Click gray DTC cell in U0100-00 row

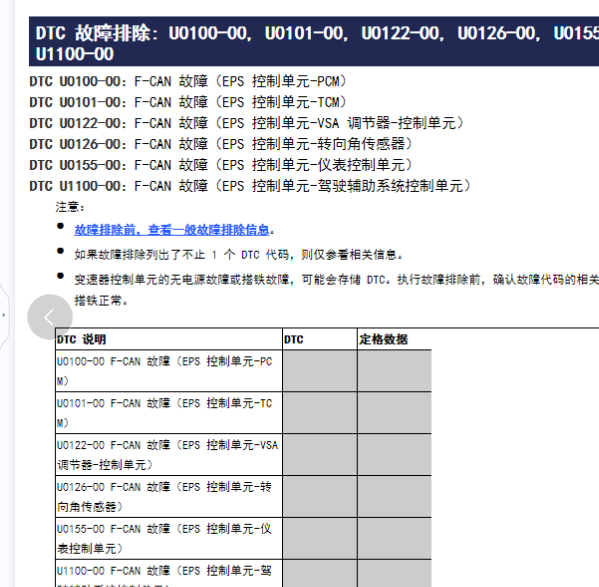[320, 371]
